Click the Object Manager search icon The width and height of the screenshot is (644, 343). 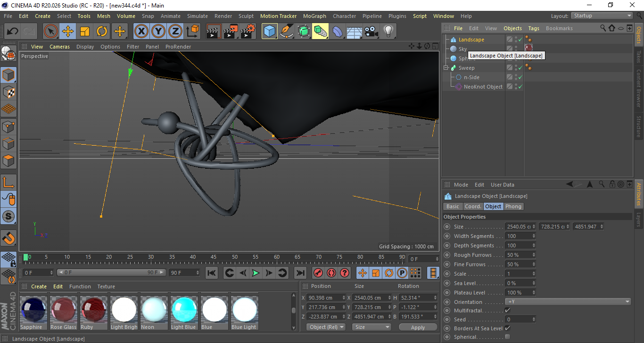point(603,28)
